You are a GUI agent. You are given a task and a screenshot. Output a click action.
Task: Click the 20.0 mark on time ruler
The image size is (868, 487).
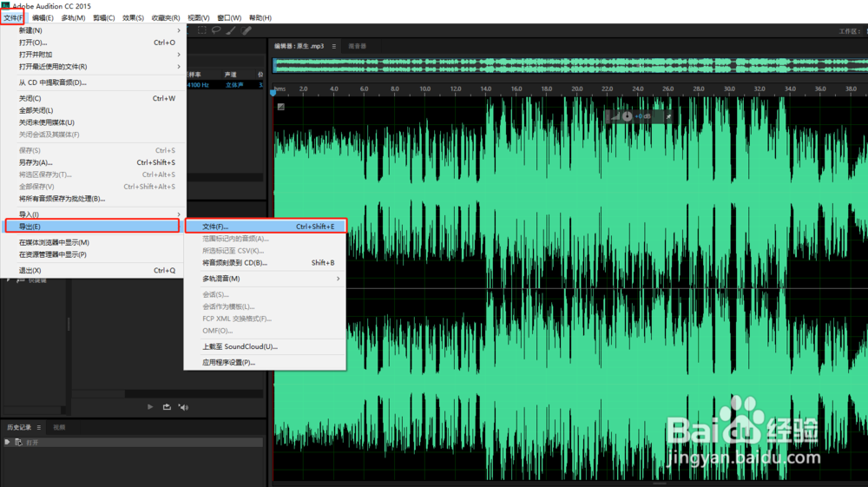coord(577,89)
